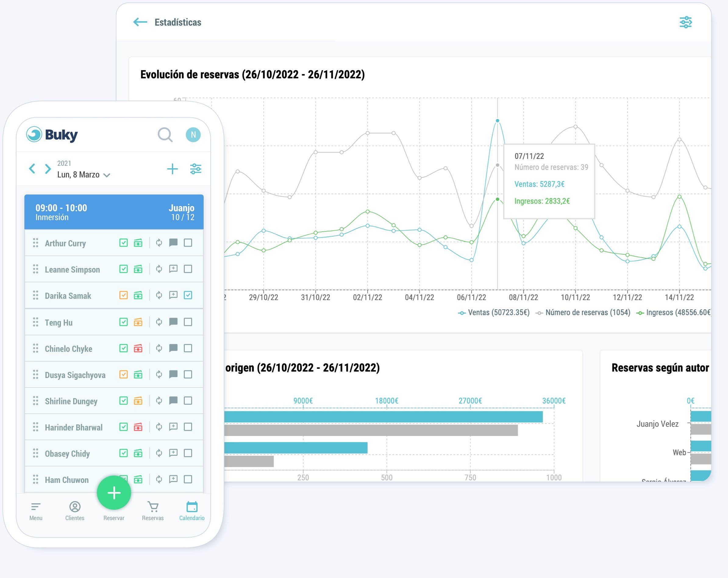Viewport: 728px width, 578px height.
Task: Click the refresh icon for Darika Samak
Action: pos(159,295)
